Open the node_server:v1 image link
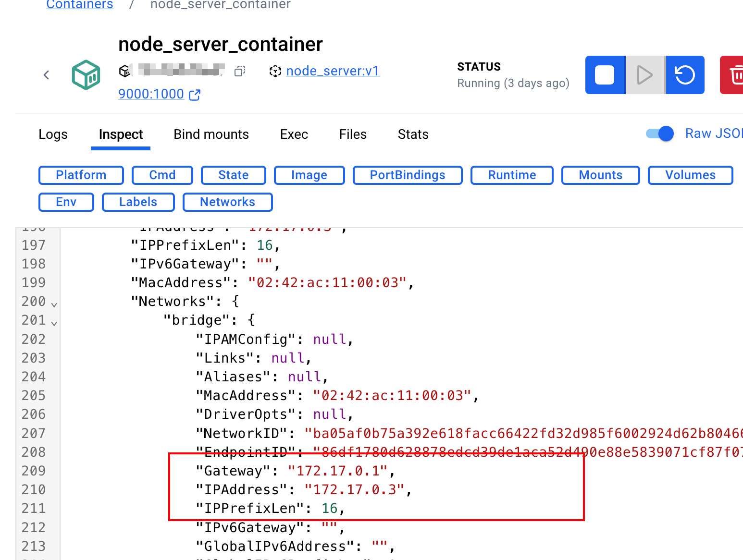The width and height of the screenshot is (743, 560). 333,71
